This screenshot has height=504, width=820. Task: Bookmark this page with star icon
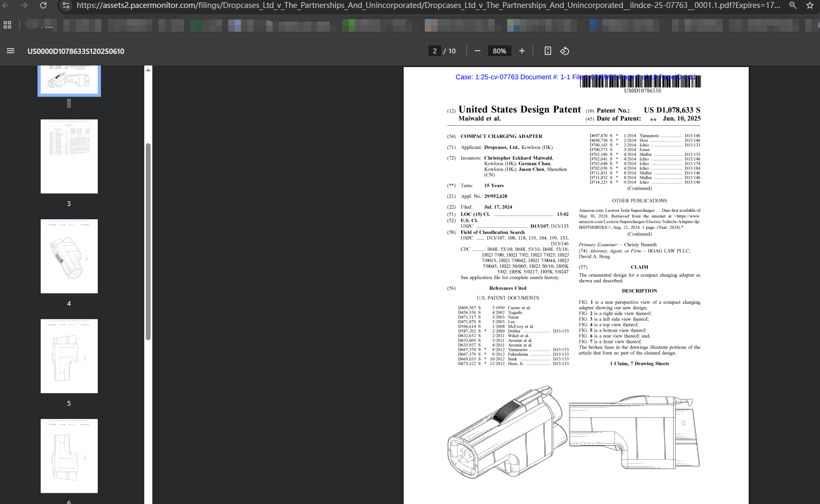(810, 5)
